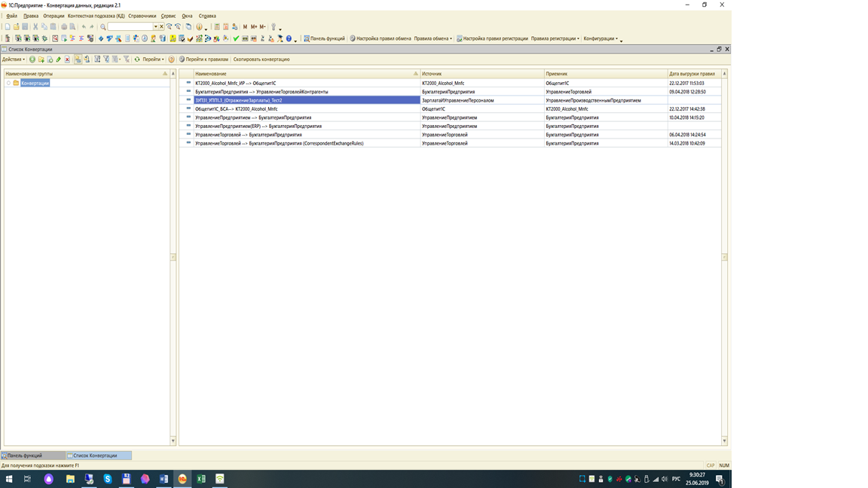Click the M- memory subtract button
The height and width of the screenshot is (488, 868).
[x=262, y=26]
